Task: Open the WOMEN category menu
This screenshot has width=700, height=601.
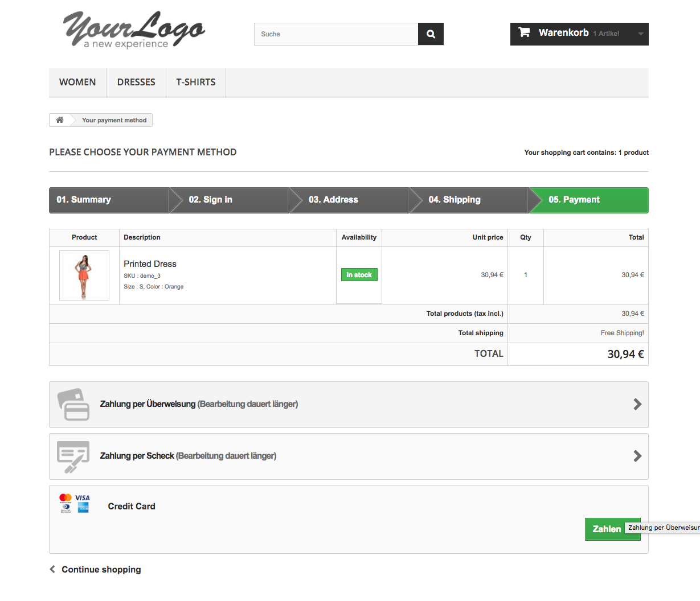Action: coord(77,83)
